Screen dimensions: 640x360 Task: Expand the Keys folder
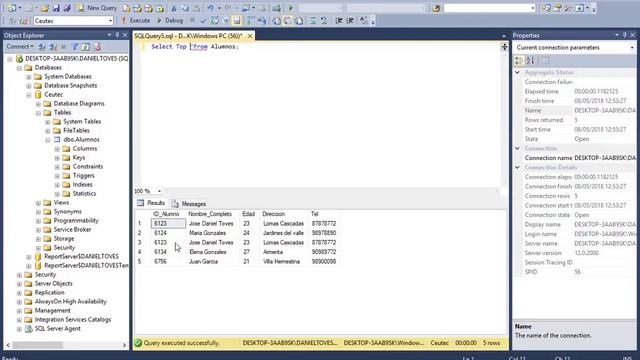[x=57, y=158]
